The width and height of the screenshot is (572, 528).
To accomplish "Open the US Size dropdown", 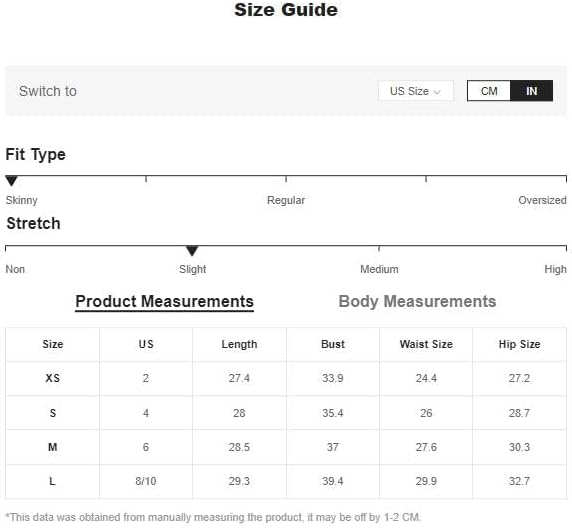I will point(416,91).
